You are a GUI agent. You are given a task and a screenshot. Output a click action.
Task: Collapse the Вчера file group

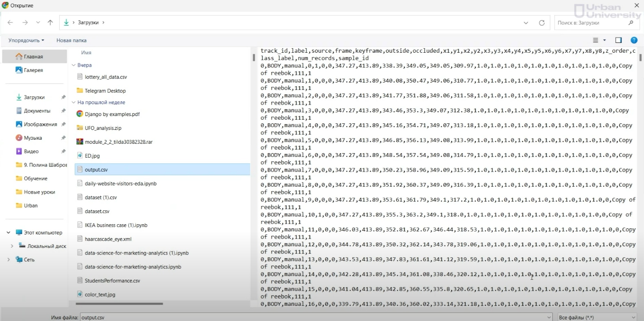pyautogui.click(x=74, y=65)
